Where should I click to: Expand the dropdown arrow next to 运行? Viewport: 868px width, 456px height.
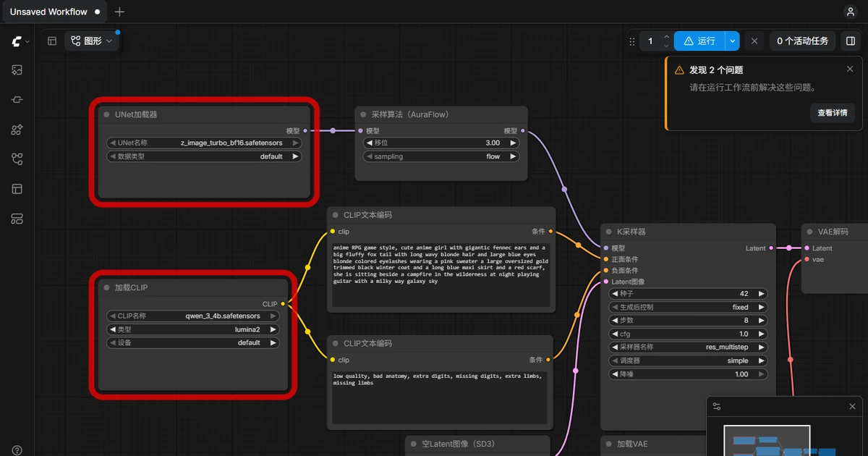[733, 41]
